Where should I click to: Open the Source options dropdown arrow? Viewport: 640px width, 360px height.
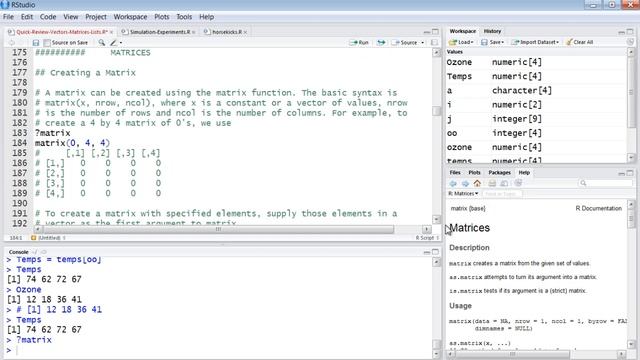point(422,42)
